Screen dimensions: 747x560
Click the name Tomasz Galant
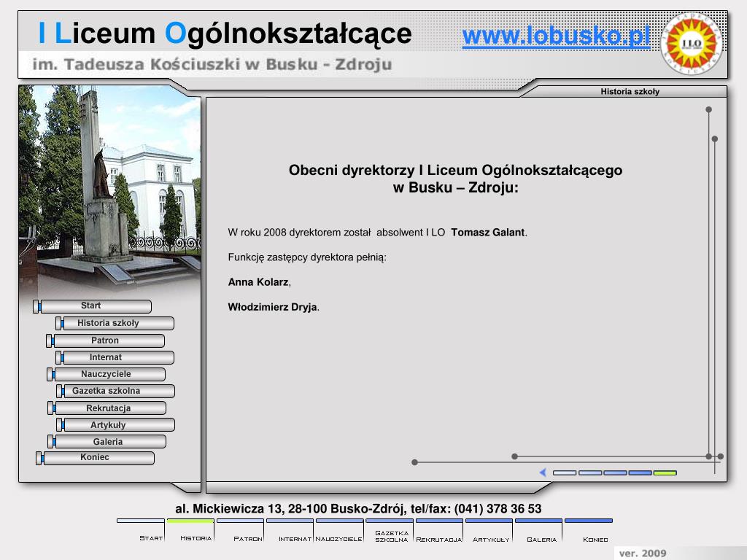[488, 233]
